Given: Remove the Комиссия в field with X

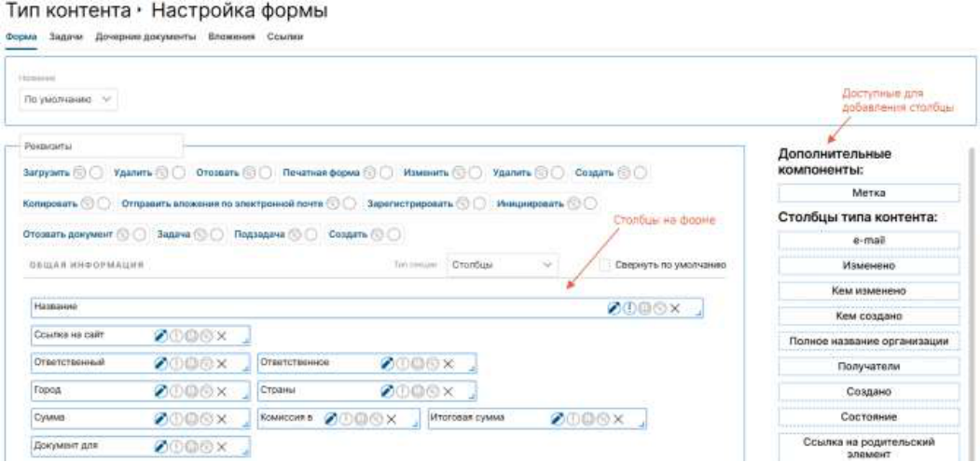Looking at the screenshot, I should coord(392,419).
